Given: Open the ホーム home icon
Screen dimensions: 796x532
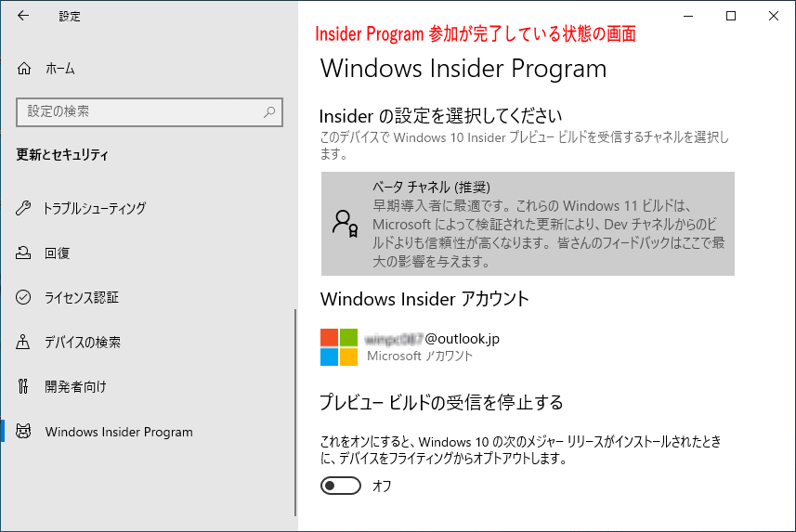Looking at the screenshot, I should point(24,68).
